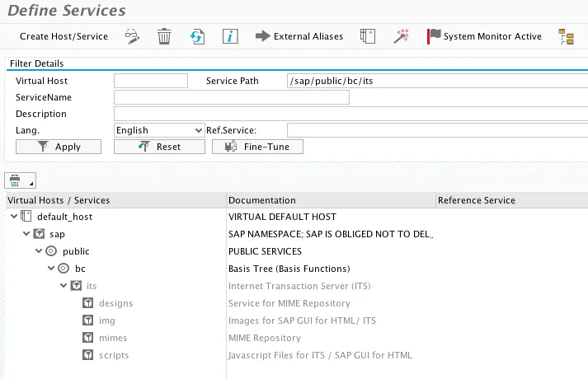Select the scripts service in tree
The image size is (588, 379).
(x=114, y=355)
